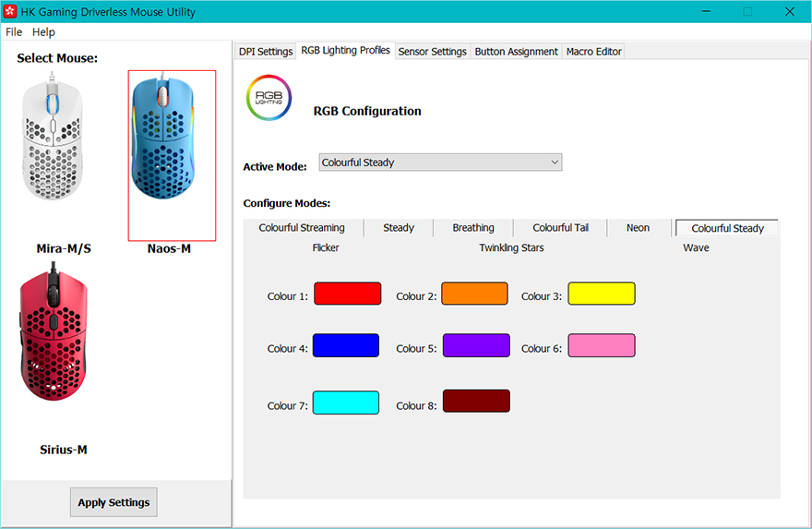Select the RGB Lighting Profiles tab
Viewport: 812px width, 529px height.
(345, 50)
